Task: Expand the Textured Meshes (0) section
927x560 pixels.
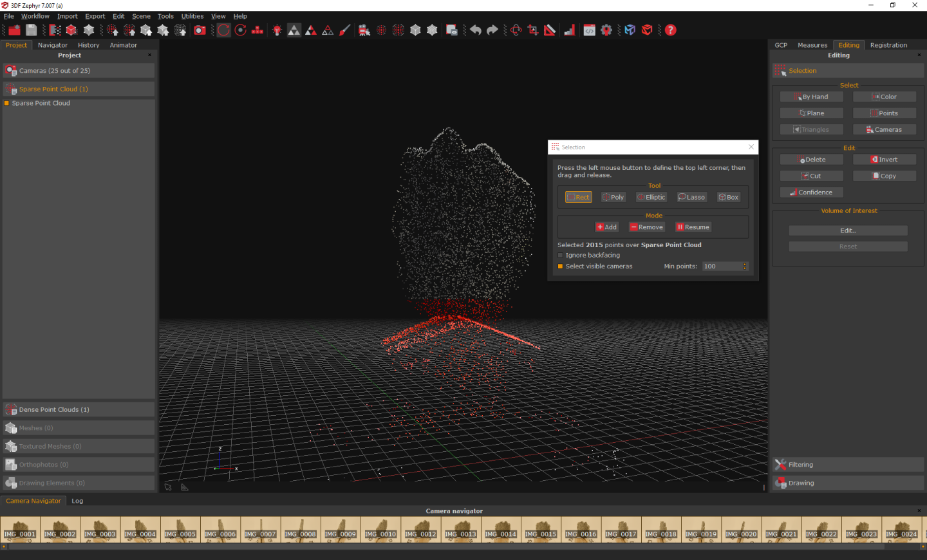Action: (79, 446)
